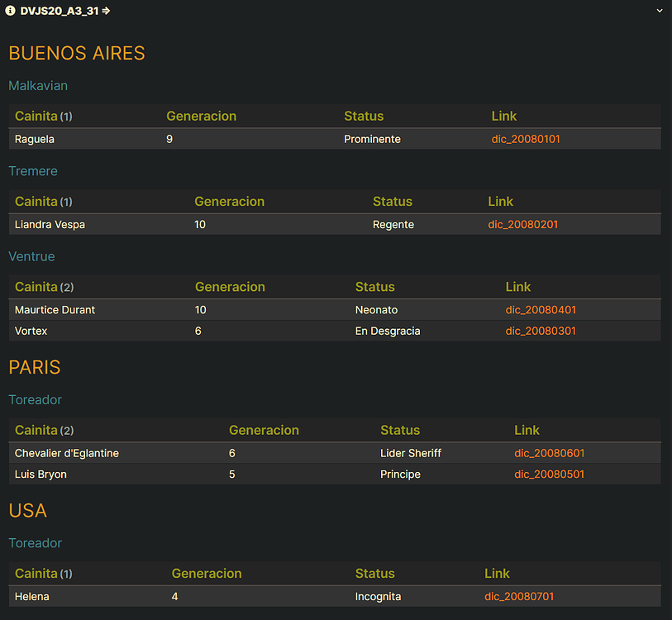
Task: Click the info icon in the top bar
Action: (9, 11)
